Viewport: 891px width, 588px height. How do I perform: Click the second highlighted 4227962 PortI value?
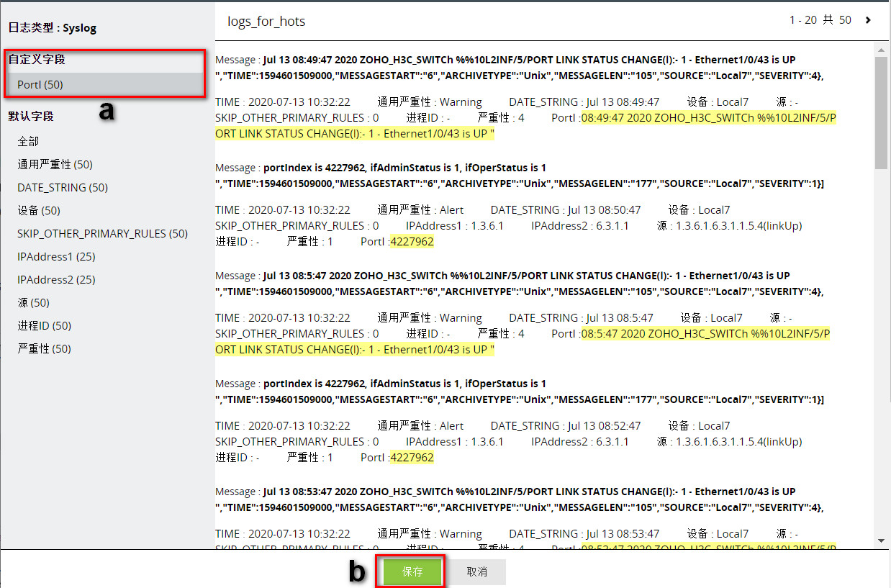(412, 458)
